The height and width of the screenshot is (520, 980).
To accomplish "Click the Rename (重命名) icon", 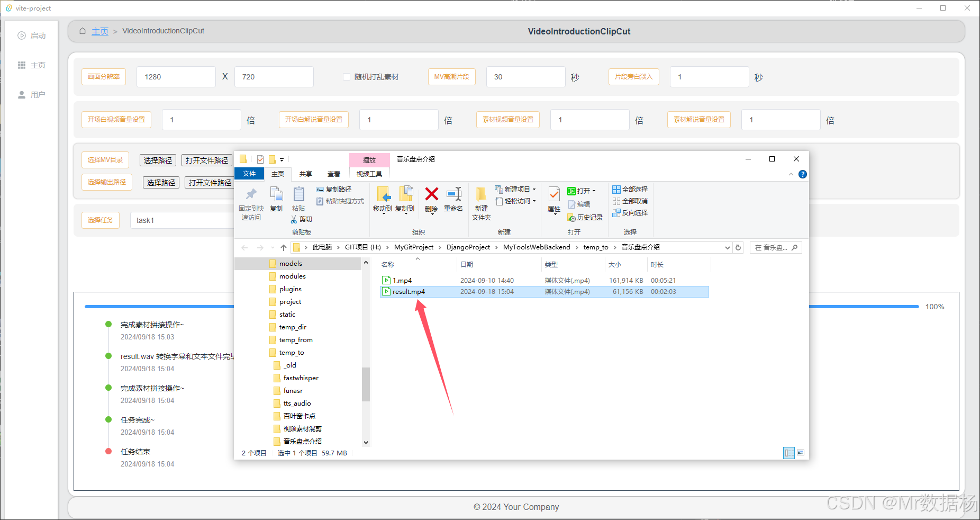I will click(454, 194).
